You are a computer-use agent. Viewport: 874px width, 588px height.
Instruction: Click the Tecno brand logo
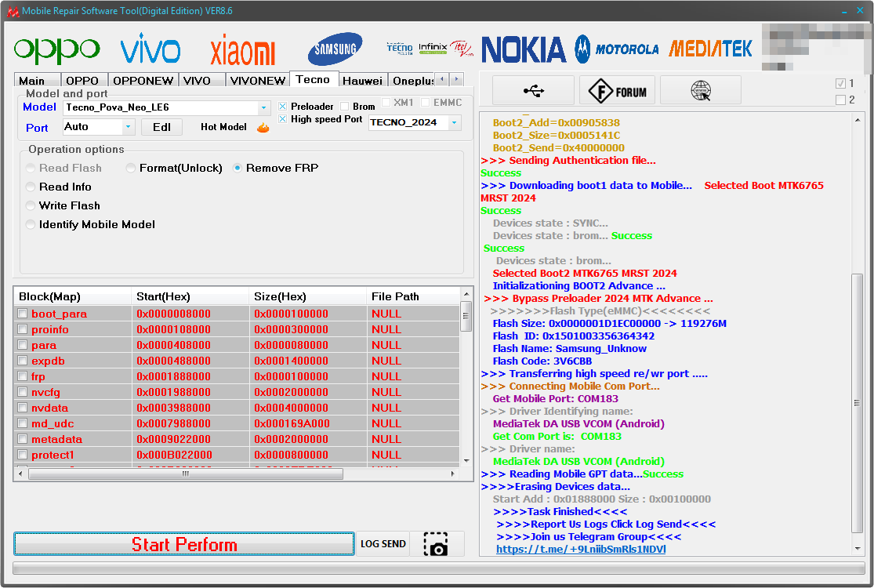[x=400, y=49]
